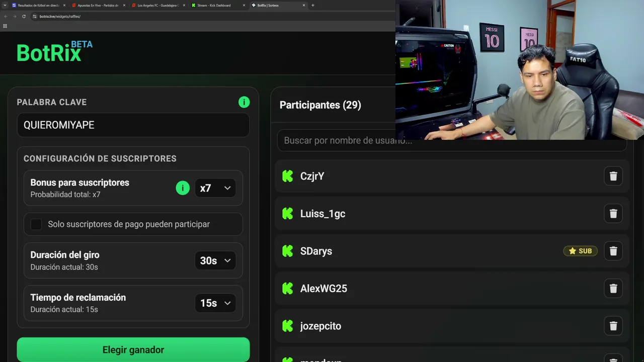The image size is (644, 362).
Task: Open the x7 subscriber bonus dropdown
Action: coord(215,188)
